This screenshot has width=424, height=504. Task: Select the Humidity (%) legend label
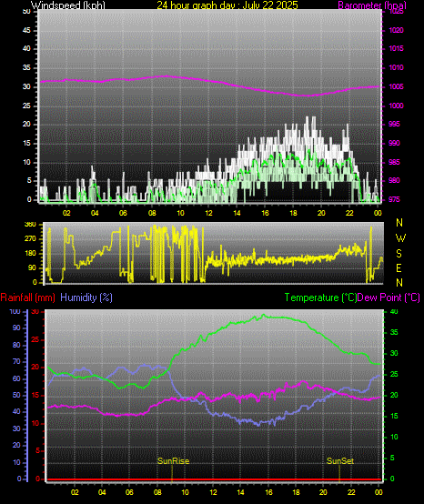click(x=86, y=297)
